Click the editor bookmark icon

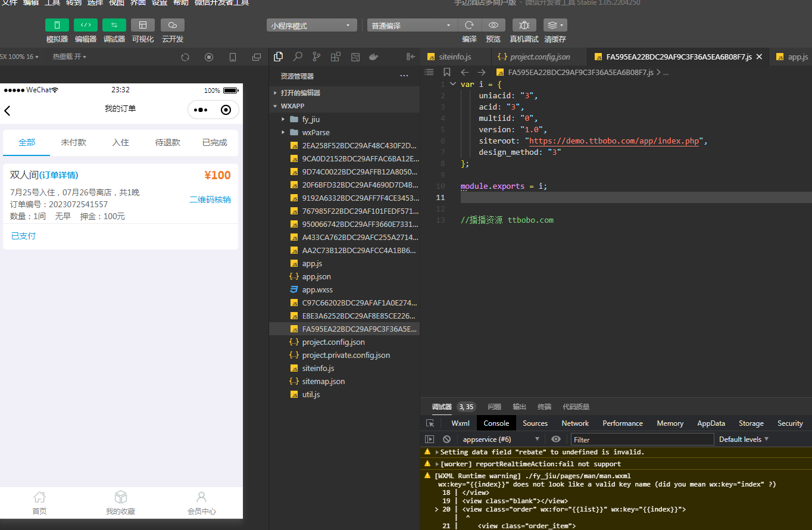pyautogui.click(x=447, y=72)
